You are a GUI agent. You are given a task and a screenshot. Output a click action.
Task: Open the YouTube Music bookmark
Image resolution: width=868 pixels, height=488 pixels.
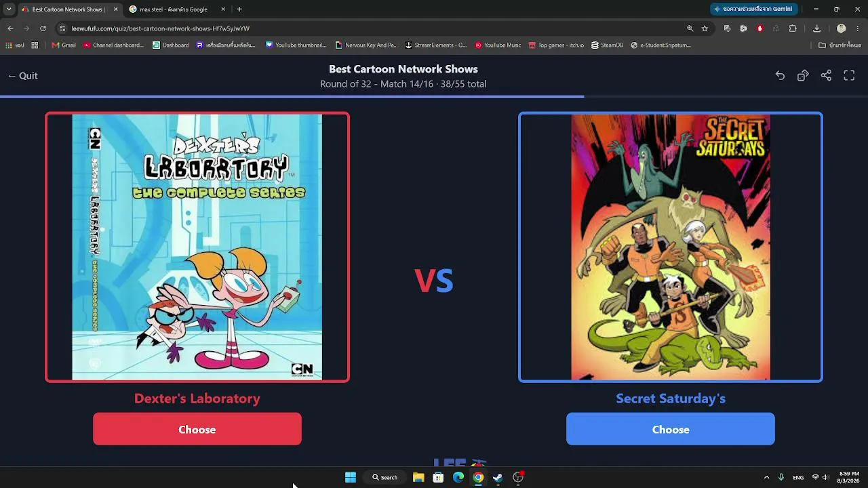click(498, 45)
